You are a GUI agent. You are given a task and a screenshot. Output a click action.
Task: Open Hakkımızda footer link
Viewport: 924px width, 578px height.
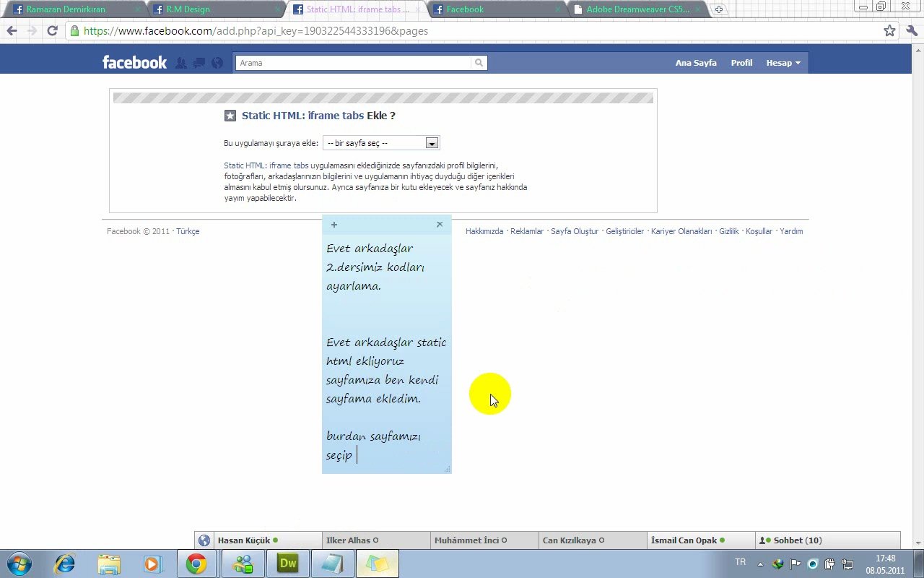[484, 231]
